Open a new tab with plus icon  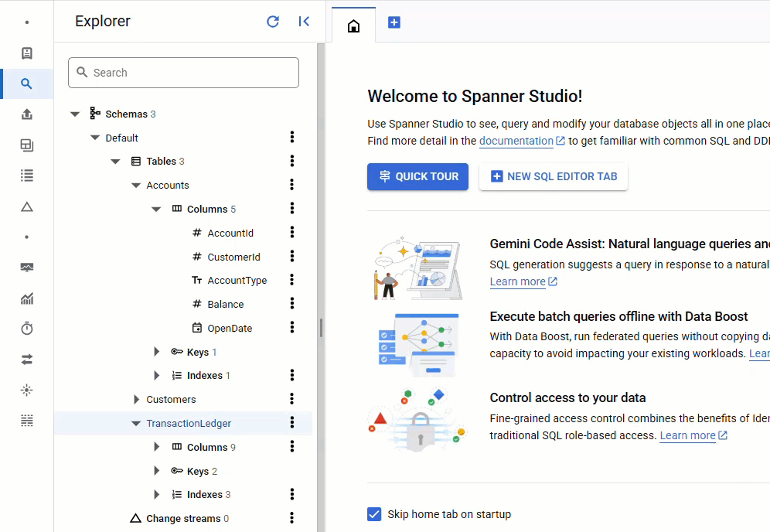(394, 23)
